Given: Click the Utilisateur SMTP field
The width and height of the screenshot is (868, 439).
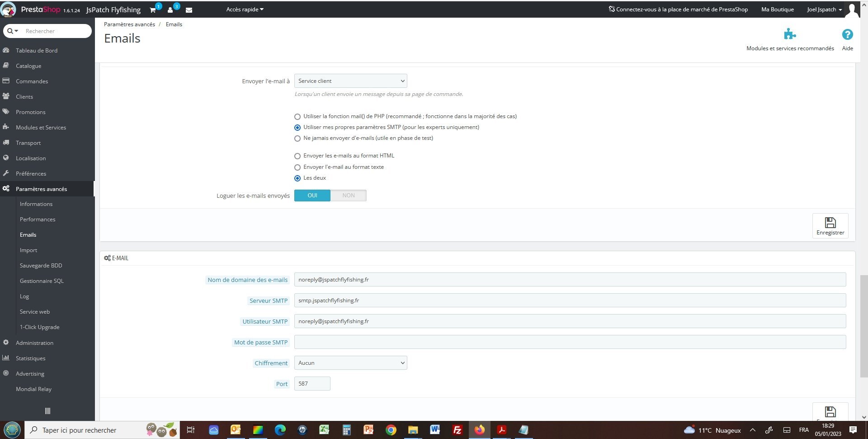Looking at the screenshot, I should pyautogui.click(x=570, y=321).
